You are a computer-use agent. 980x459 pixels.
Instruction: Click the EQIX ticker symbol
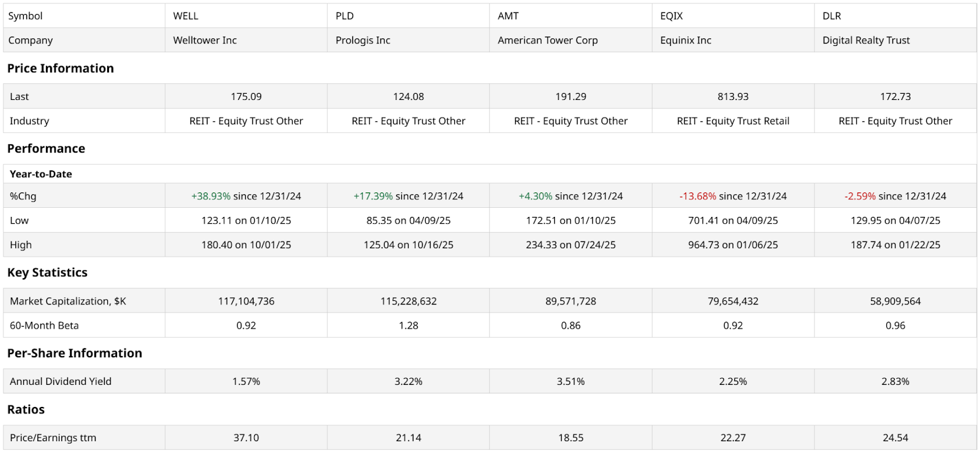[671, 16]
